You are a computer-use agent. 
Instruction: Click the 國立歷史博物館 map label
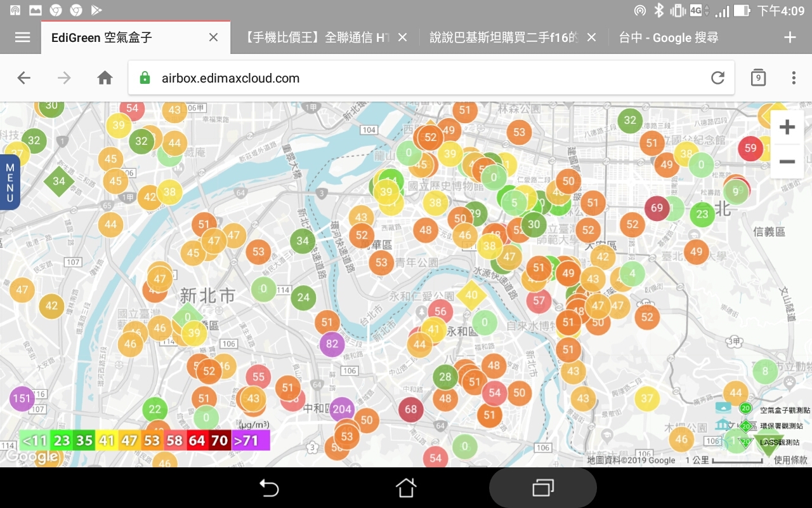pyautogui.click(x=446, y=186)
